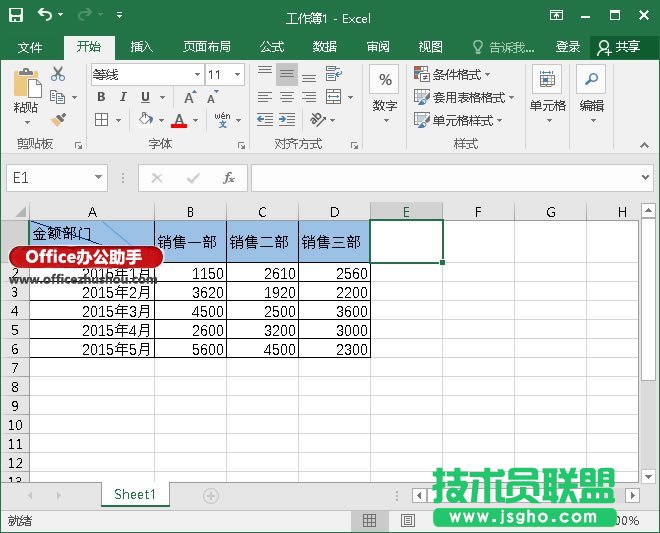The width and height of the screenshot is (660, 533).
Task: Increase indent icon
Action: pos(287,120)
